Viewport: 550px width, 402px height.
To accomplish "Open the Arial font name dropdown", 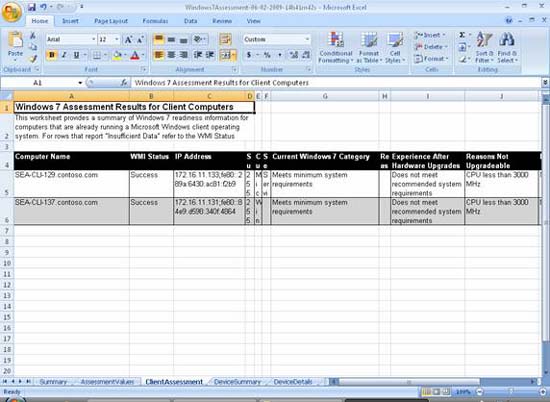I will point(94,39).
